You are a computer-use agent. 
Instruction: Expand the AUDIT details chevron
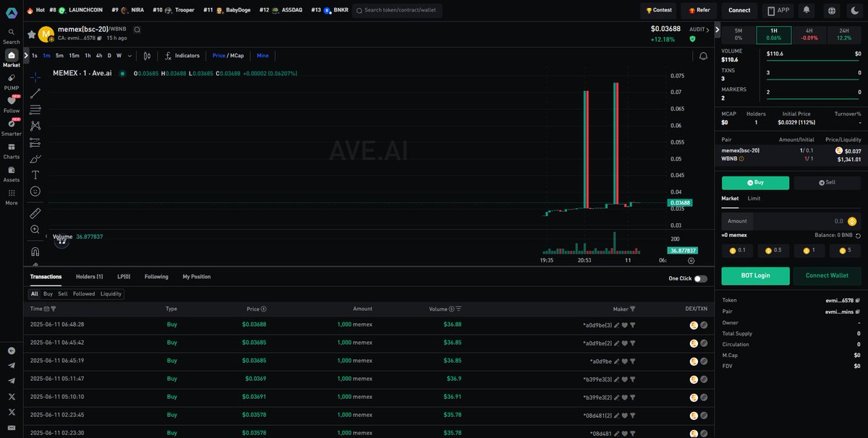point(710,30)
